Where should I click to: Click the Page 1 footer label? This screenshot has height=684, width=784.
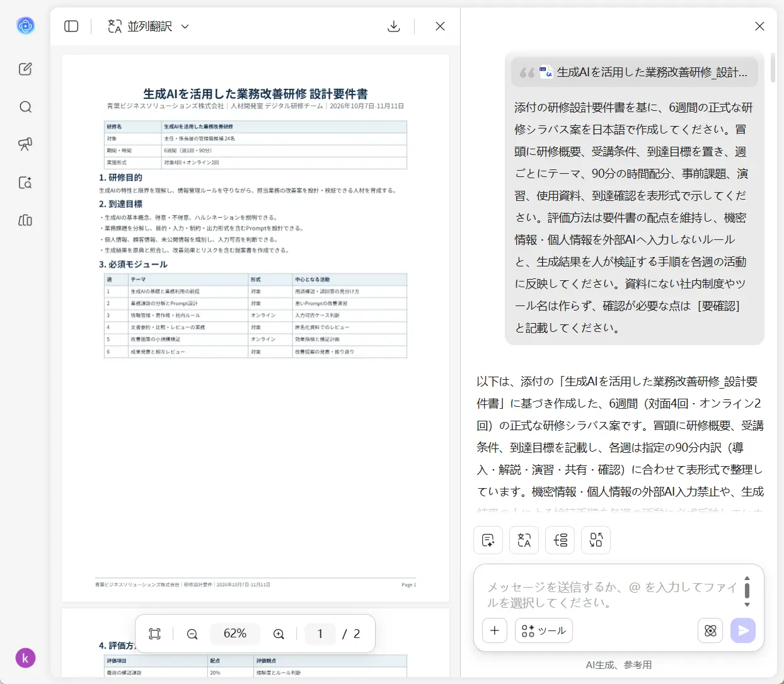[x=408, y=585]
